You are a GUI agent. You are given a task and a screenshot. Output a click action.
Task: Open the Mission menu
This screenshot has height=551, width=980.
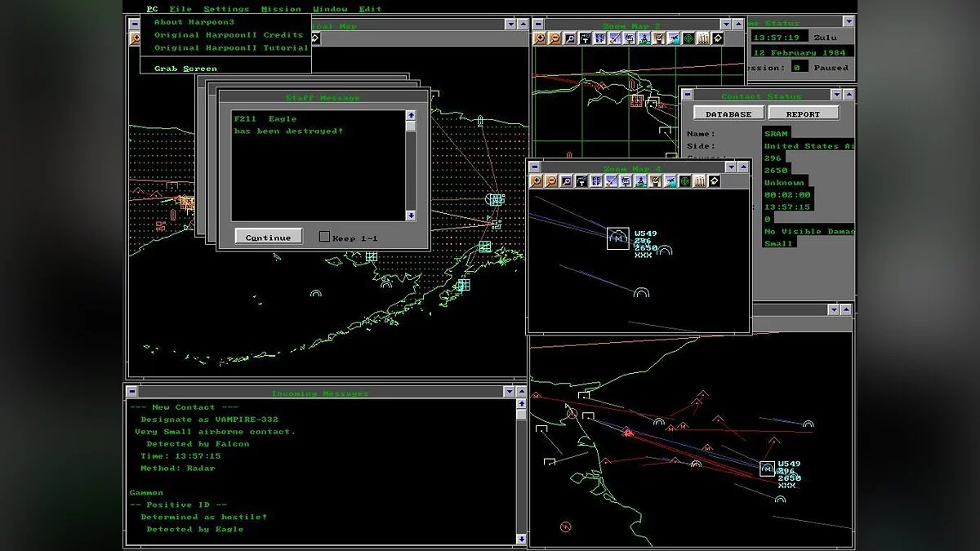click(x=281, y=9)
